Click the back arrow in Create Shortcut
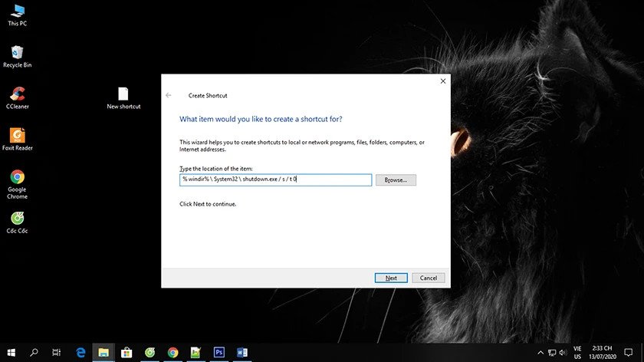644x362 pixels. coord(169,95)
